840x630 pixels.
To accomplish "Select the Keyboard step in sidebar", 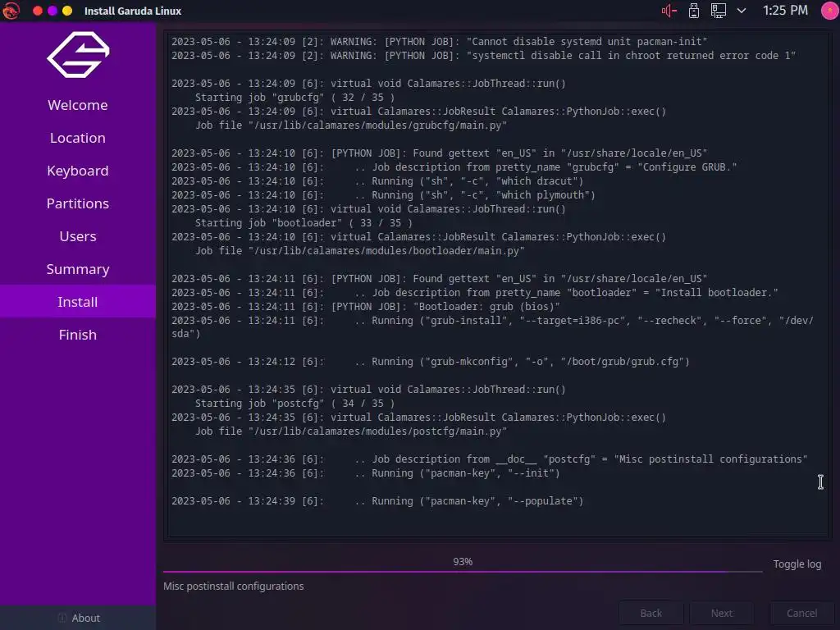I will coord(78,171).
